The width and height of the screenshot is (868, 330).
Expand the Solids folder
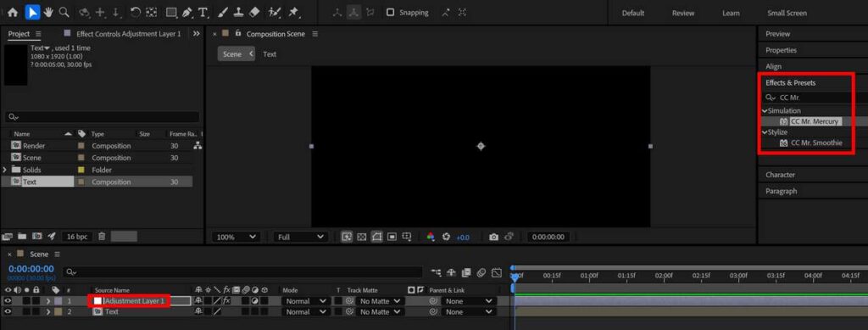tap(5, 170)
